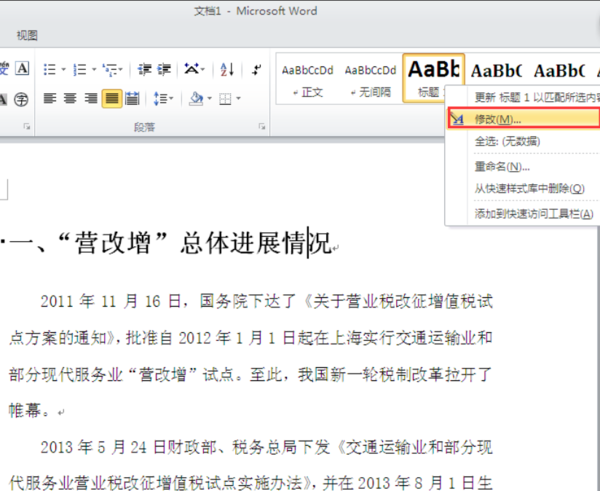Click text line starting "2013 年 5 月 24 日财政部"
The height and width of the screenshot is (491, 600).
coord(267,447)
